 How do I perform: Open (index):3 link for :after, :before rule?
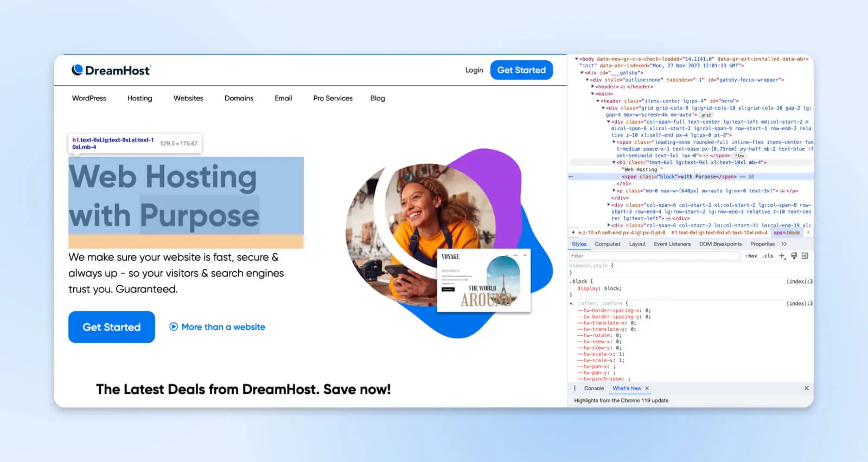800,303
